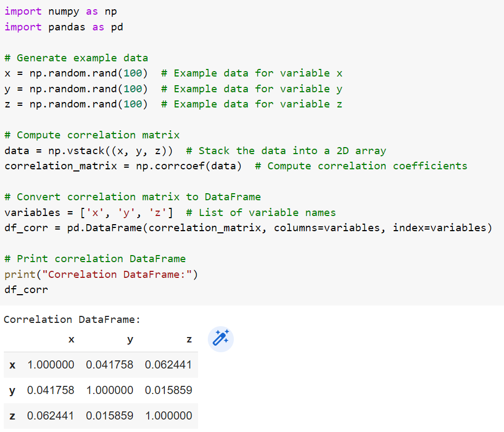Image resolution: width=504 pixels, height=432 pixels.
Task: Click the y row index label
Action: click(12, 391)
